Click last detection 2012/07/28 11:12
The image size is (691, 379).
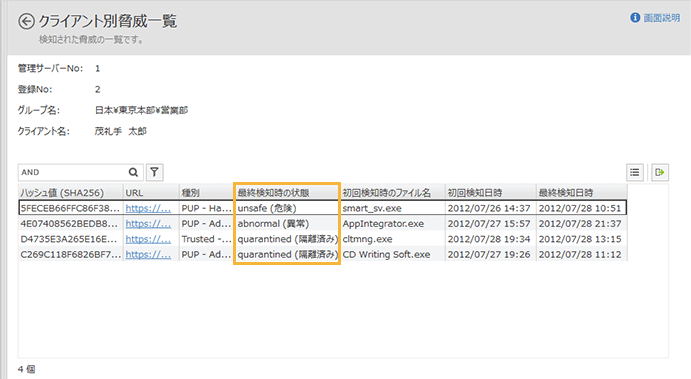pyautogui.click(x=580, y=255)
